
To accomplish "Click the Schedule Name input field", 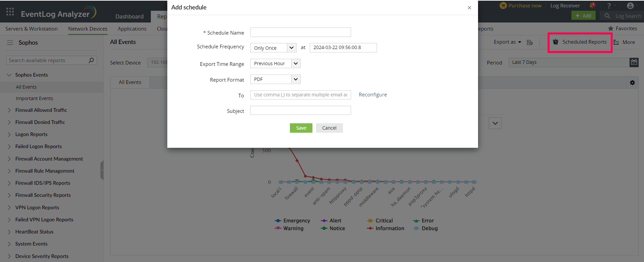I will point(301,32).
